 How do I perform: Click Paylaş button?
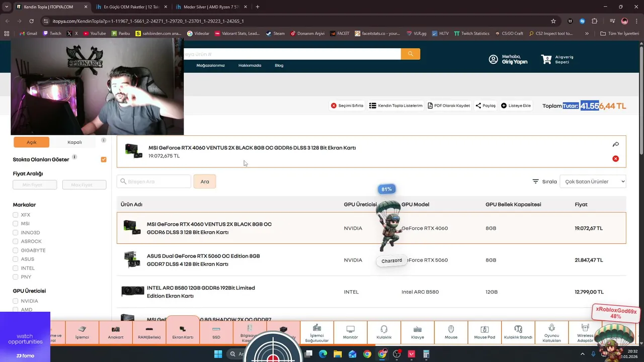[486, 106]
